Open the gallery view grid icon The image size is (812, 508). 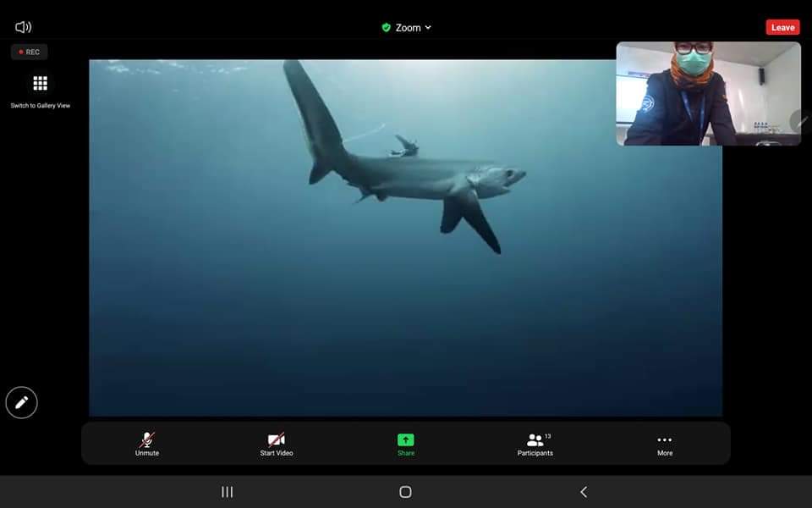[40, 83]
